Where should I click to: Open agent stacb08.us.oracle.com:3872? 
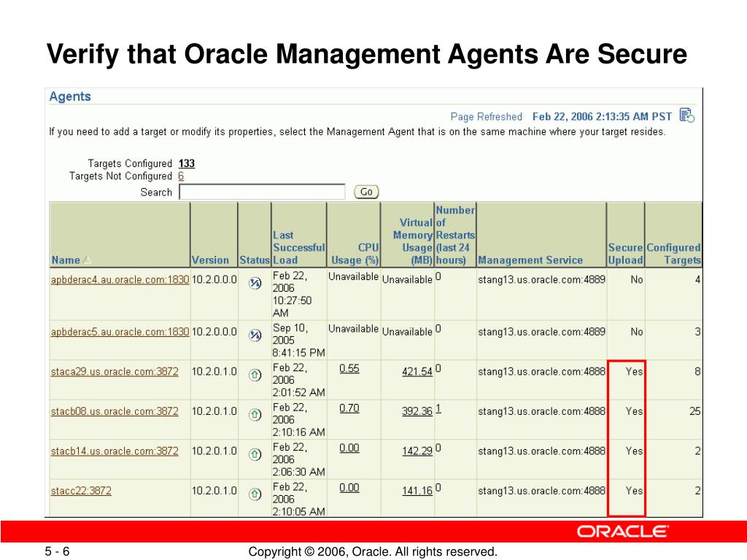point(115,411)
